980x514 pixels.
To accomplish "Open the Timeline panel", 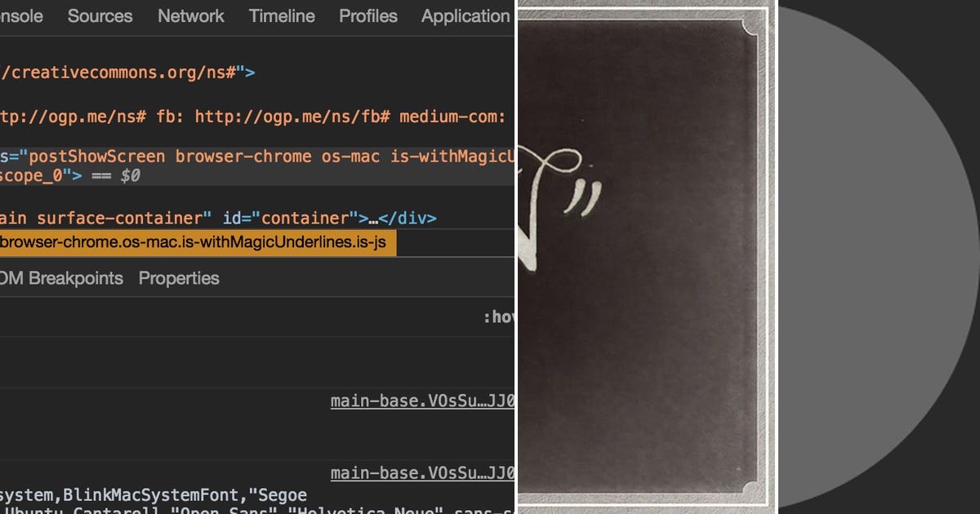I will [x=281, y=16].
